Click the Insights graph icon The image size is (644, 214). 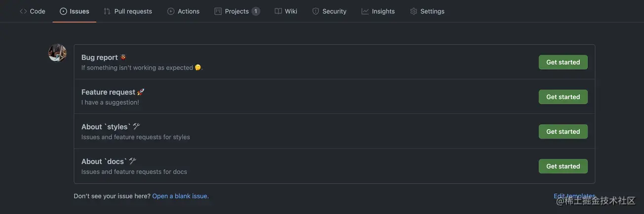365,11
